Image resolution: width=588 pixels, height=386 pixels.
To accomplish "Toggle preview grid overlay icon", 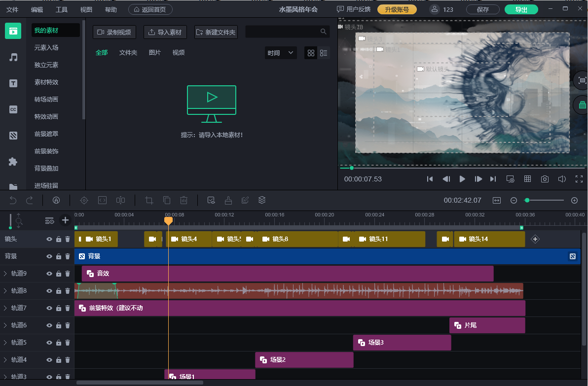I will point(527,179).
